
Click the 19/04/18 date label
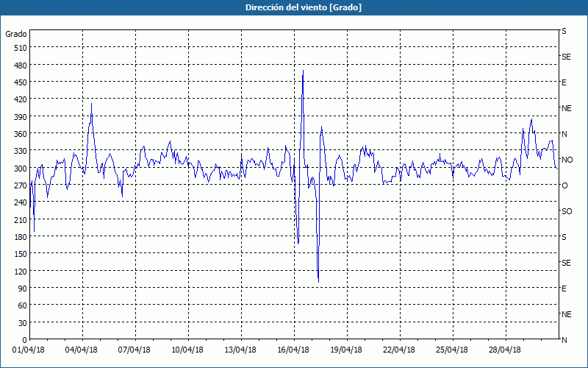[x=345, y=350]
